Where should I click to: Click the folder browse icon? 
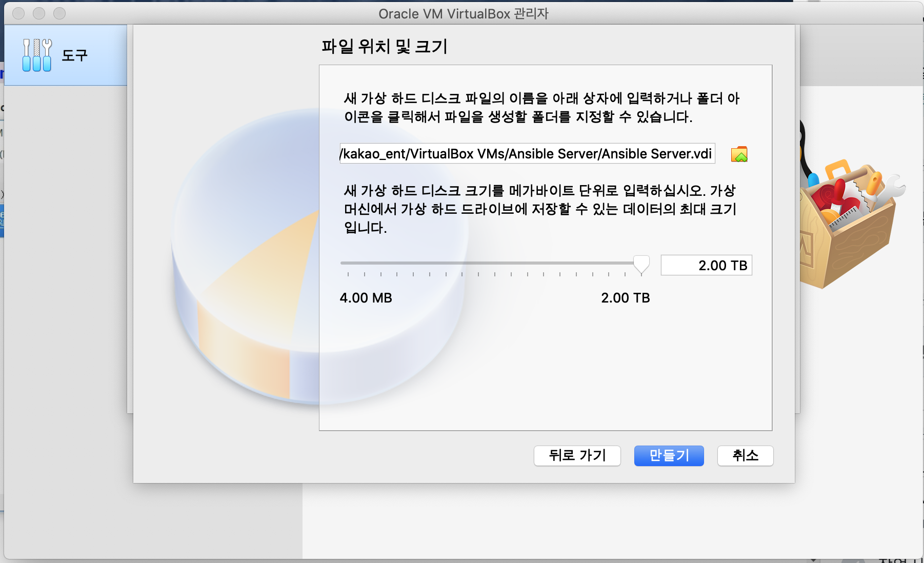coord(739,154)
